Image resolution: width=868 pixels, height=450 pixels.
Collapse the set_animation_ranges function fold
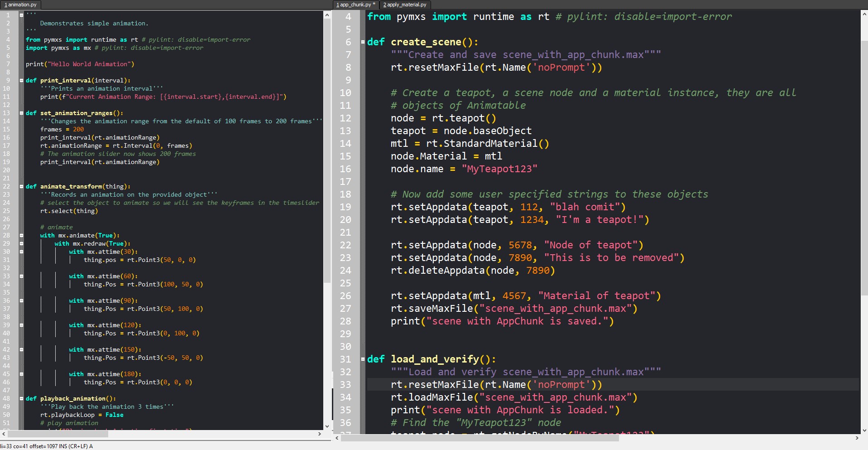[21, 113]
